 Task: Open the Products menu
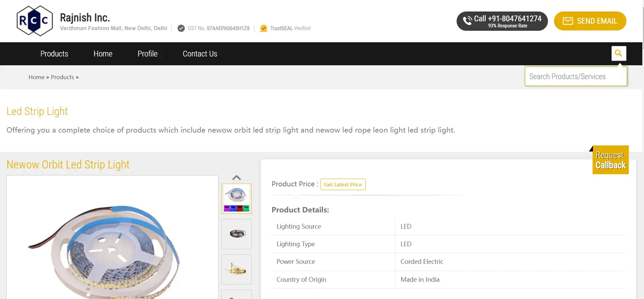pos(54,54)
